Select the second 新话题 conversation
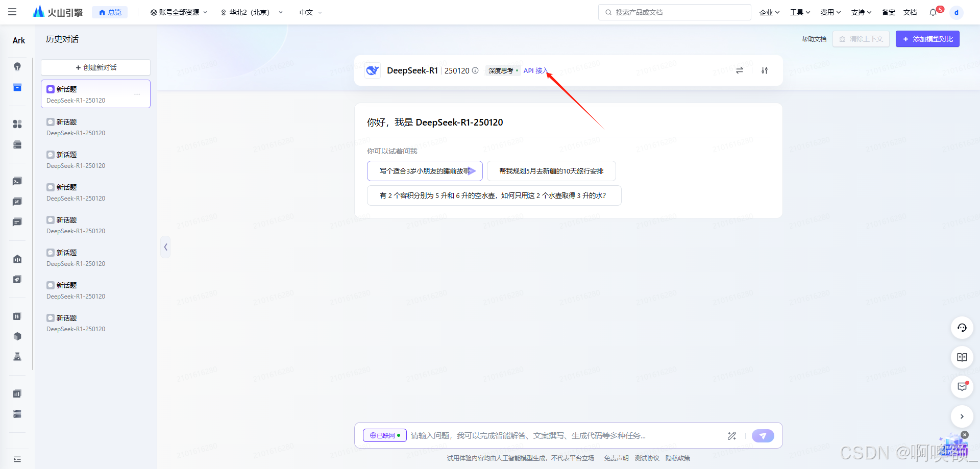980x469 pixels. pos(95,127)
